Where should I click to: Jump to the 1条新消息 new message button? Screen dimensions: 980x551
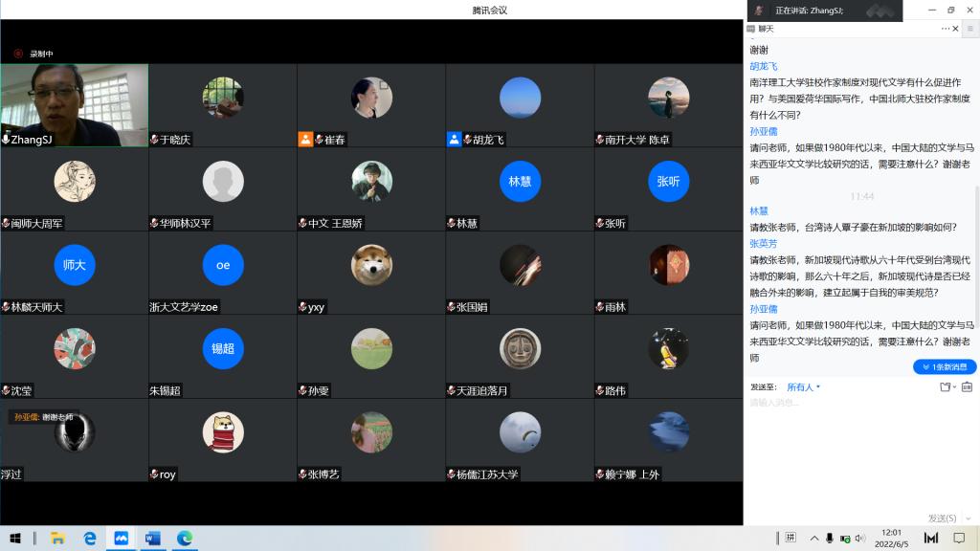click(x=945, y=366)
